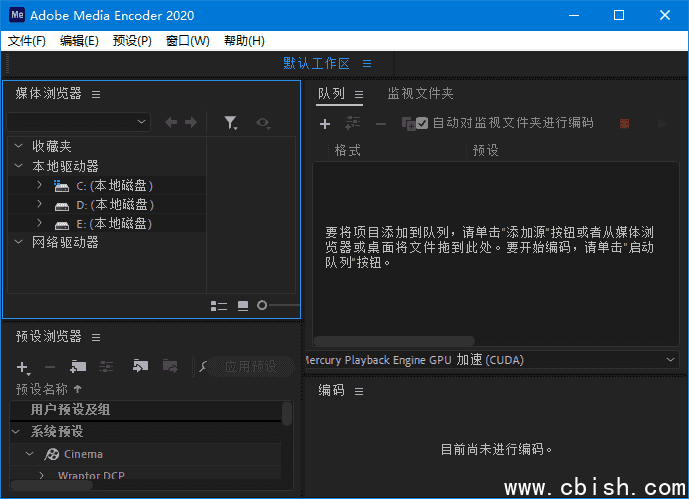Click the preset browser vertical scrollbar

click(x=287, y=413)
